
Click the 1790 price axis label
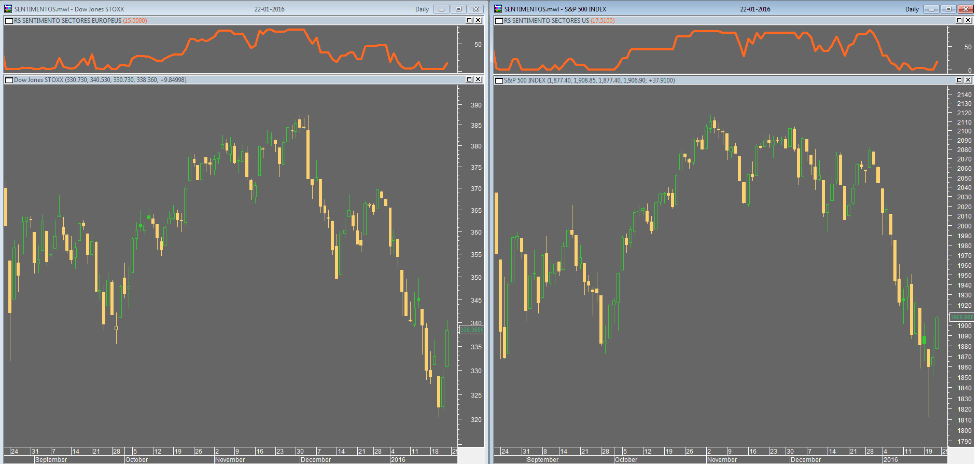pyautogui.click(x=964, y=441)
